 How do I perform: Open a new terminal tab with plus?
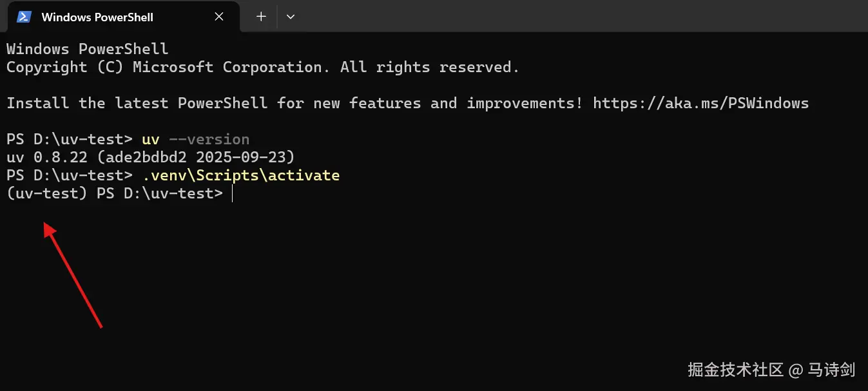(x=261, y=17)
